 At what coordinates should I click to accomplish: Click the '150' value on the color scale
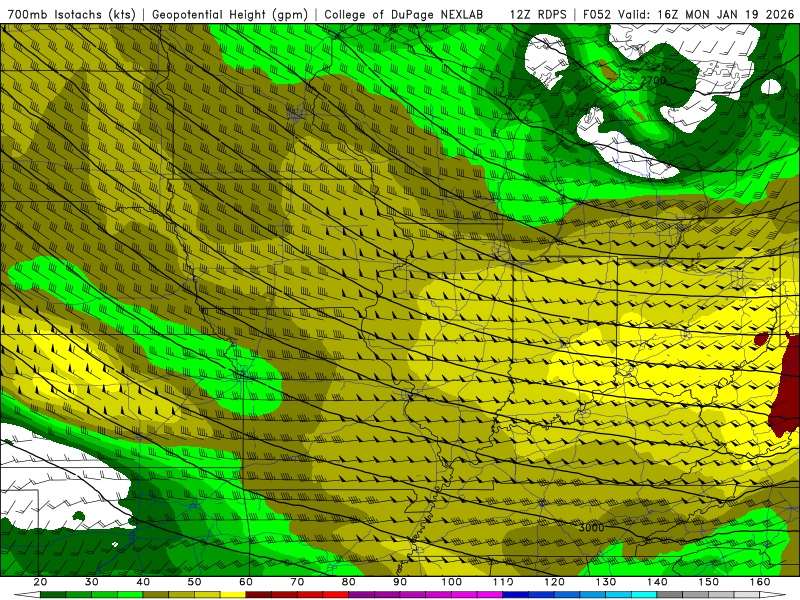tap(709, 582)
